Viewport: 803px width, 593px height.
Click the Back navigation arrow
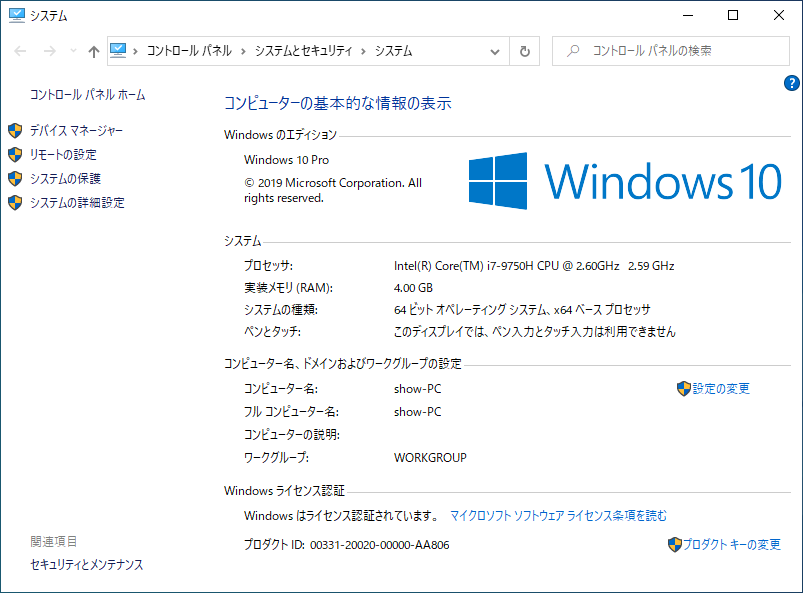[x=20, y=51]
